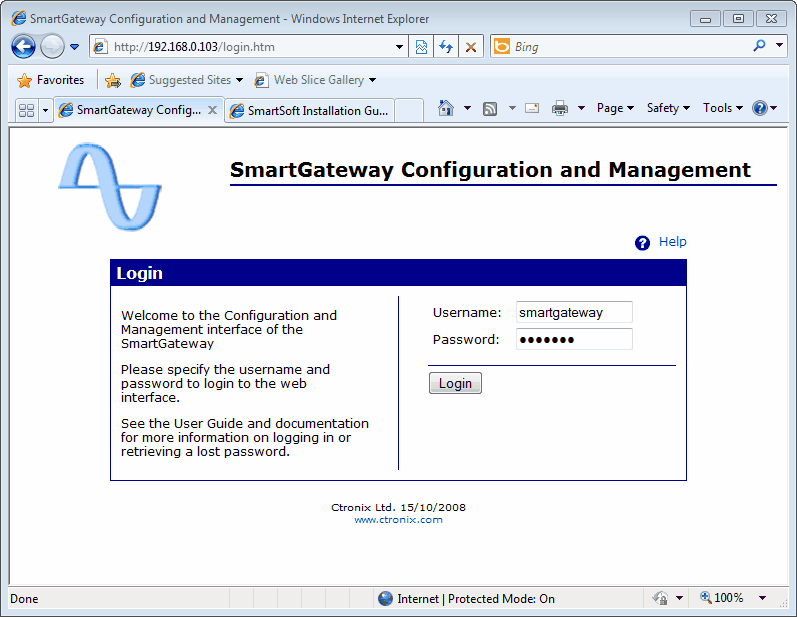This screenshot has width=797, height=617.
Task: Expand the Print options dropdown arrow
Action: [581, 108]
